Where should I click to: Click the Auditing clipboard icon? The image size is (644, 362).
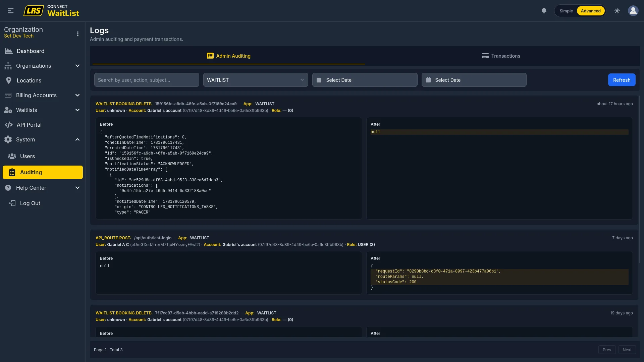[x=12, y=172]
